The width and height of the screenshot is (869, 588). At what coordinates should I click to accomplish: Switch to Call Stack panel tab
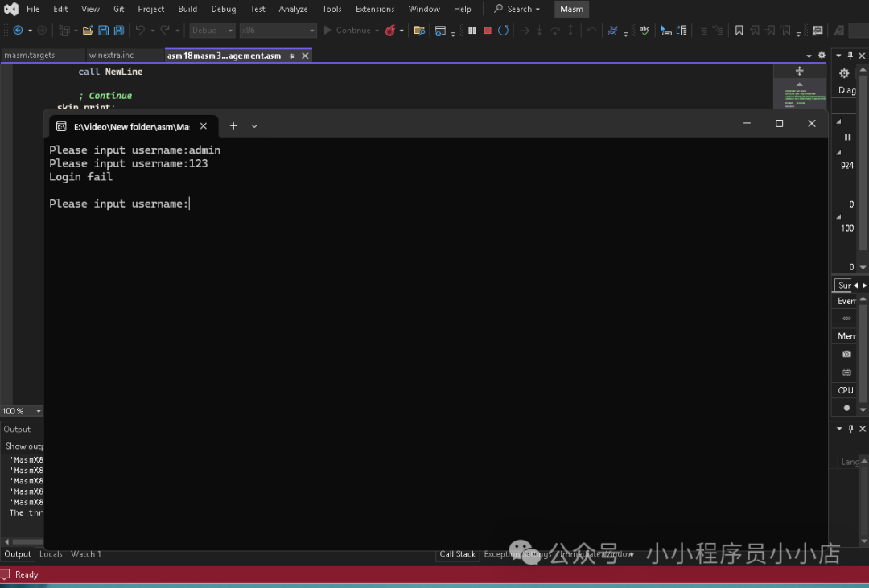tap(457, 554)
